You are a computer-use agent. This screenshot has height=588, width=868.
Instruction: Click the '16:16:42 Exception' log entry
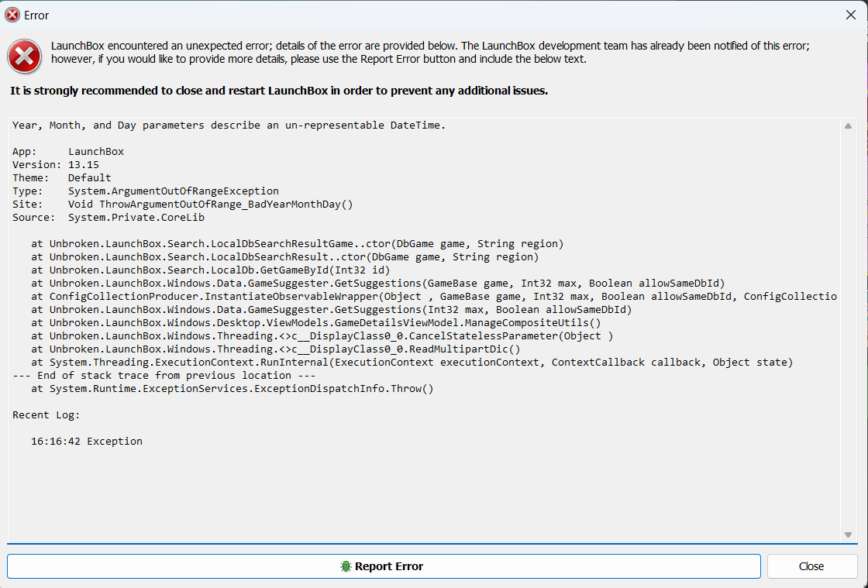pos(87,442)
